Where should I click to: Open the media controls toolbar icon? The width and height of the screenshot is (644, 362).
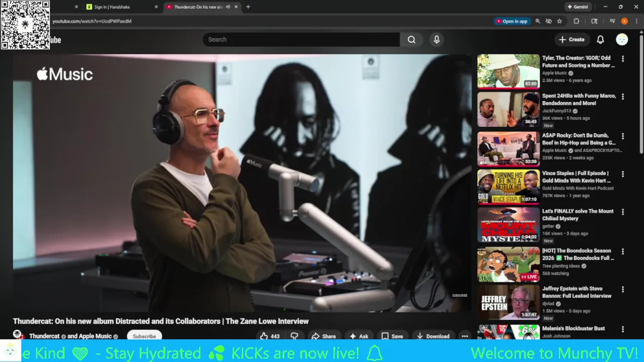pyautogui.click(x=612, y=21)
